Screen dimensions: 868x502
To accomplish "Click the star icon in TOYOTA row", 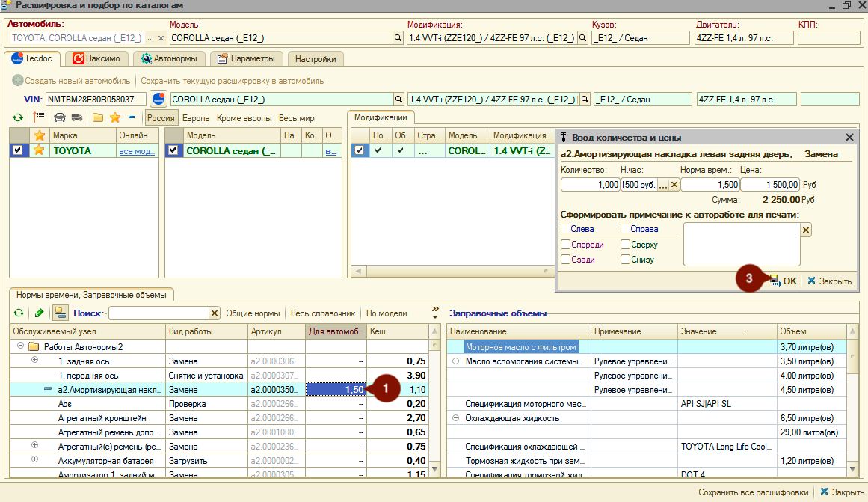I will coord(39,150).
